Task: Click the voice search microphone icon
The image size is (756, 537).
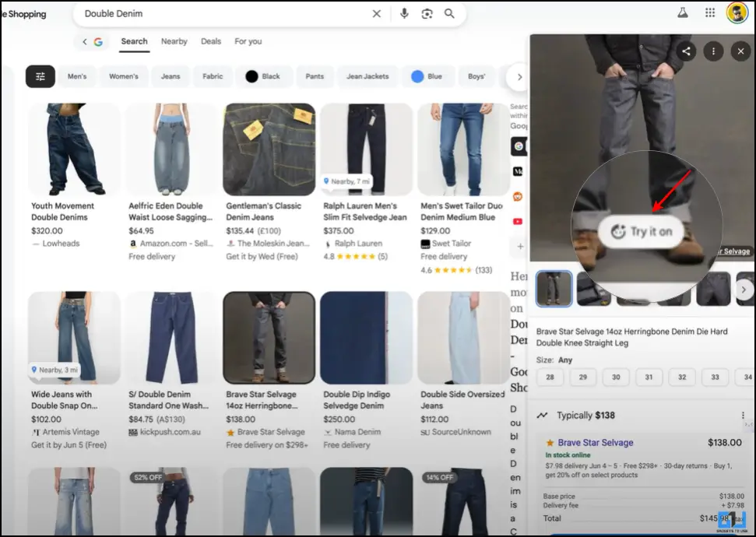Action: [404, 14]
